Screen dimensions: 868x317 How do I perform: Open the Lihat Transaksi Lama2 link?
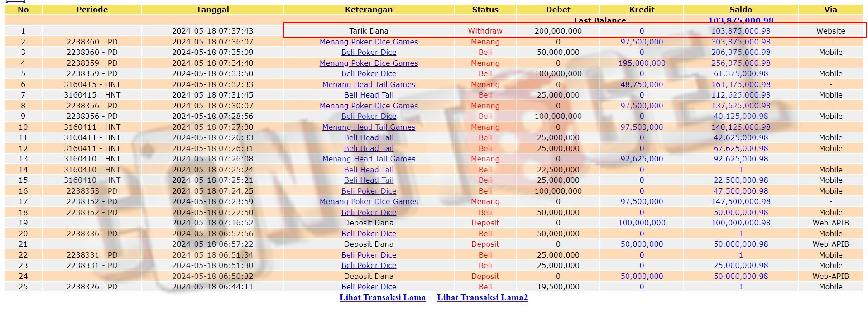click(x=482, y=297)
